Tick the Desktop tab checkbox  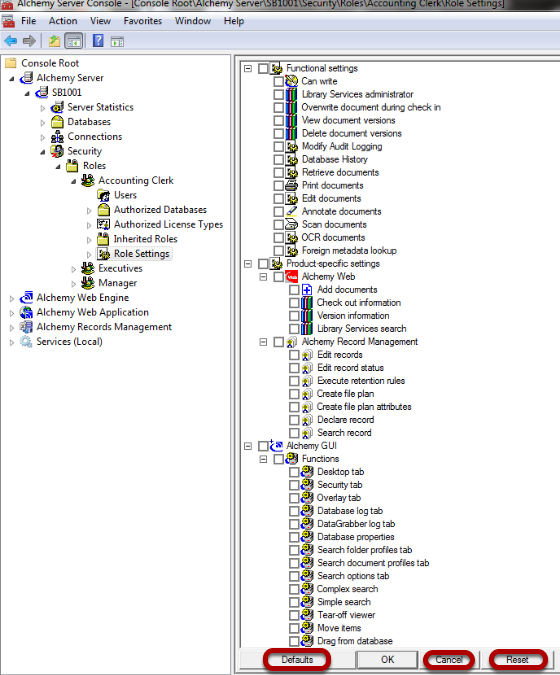[294, 472]
